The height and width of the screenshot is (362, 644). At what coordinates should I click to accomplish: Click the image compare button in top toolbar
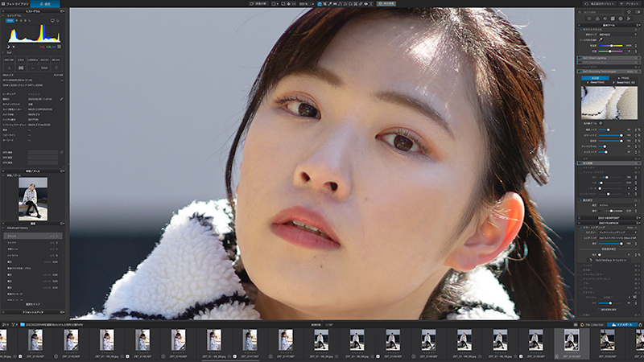pos(258,4)
